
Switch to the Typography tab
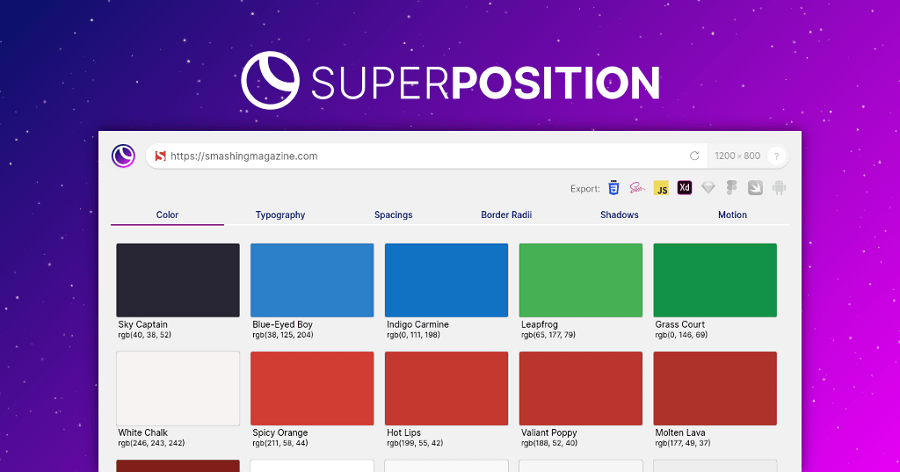(280, 215)
